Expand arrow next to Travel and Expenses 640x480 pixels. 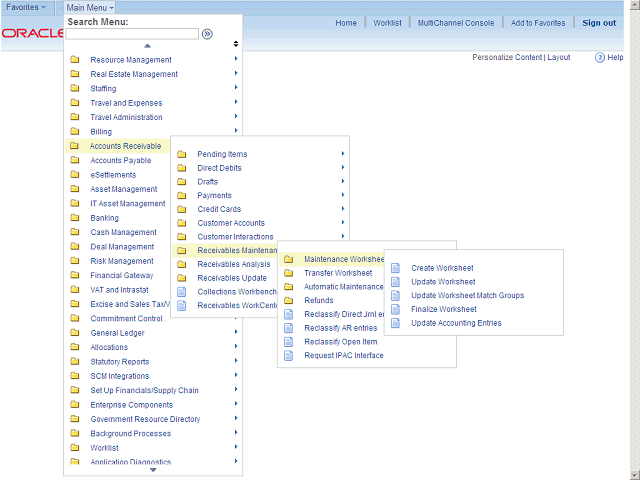pyautogui.click(x=236, y=102)
